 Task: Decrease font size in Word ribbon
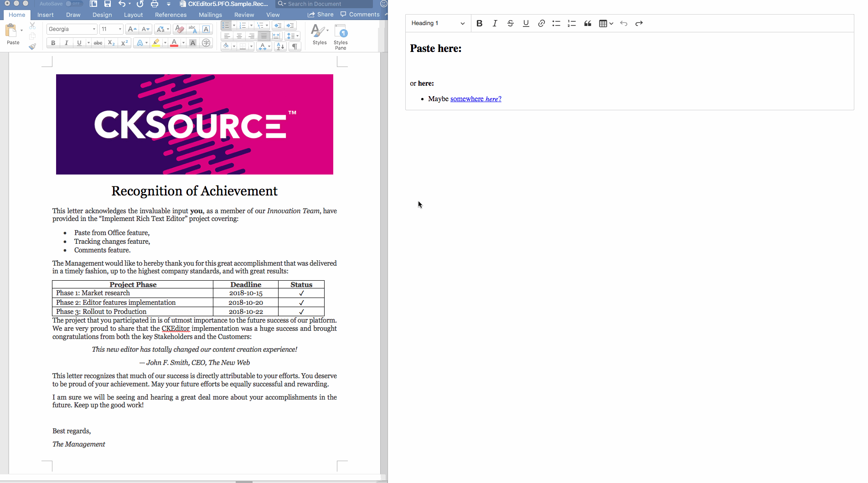point(145,29)
